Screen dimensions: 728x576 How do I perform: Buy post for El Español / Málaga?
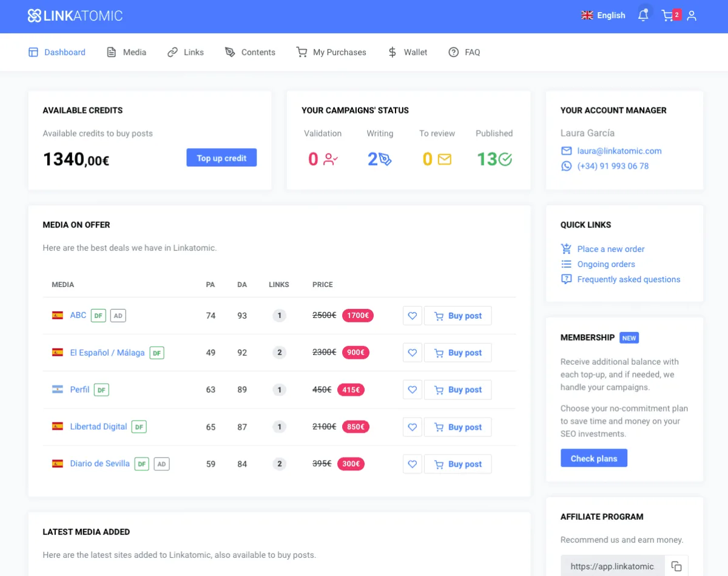[457, 353]
